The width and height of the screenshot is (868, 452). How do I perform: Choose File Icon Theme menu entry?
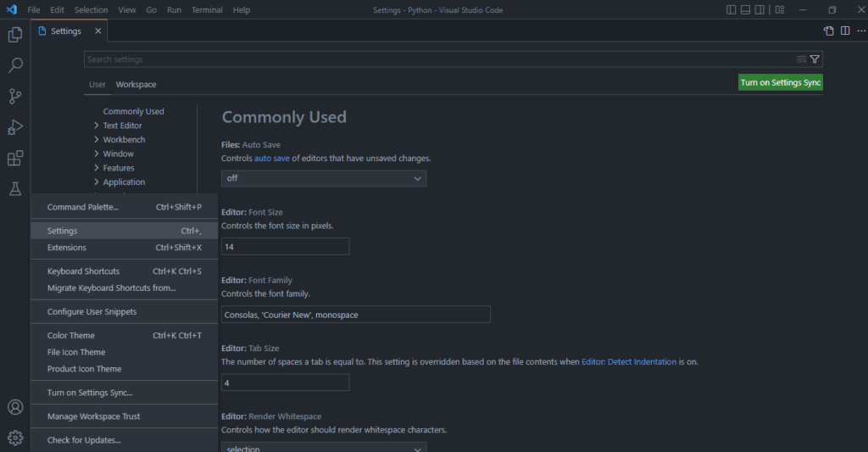click(x=125, y=352)
